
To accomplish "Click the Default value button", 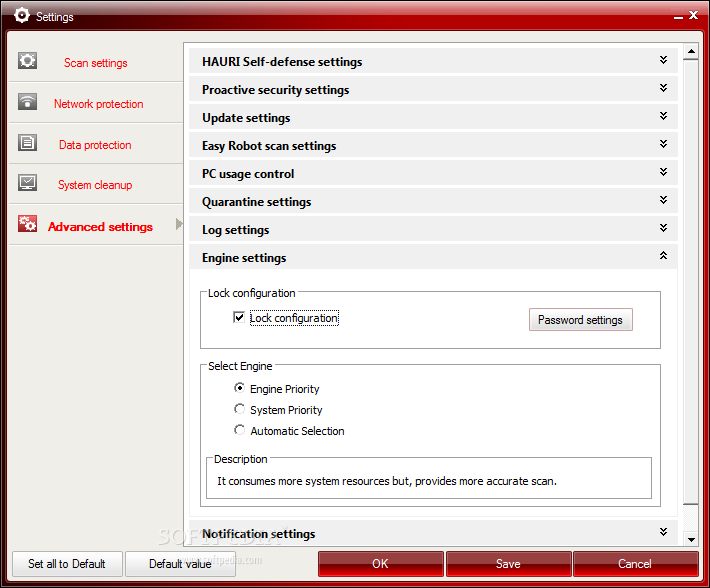I will coord(180,564).
